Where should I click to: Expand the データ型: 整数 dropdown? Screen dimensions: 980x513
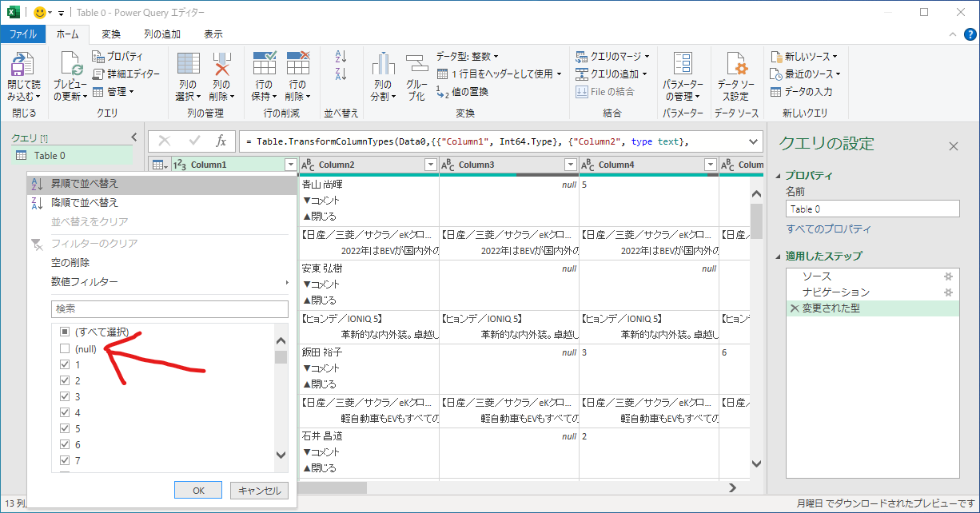tap(468, 56)
